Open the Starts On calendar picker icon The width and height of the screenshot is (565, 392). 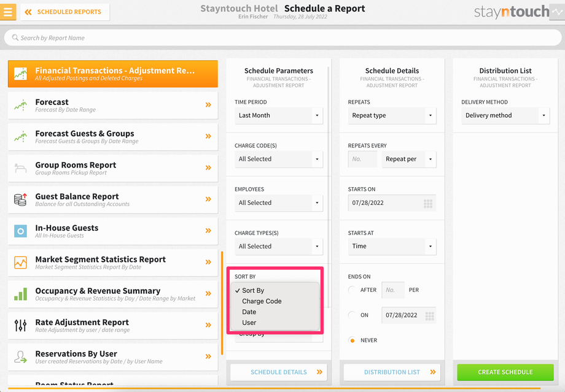pyautogui.click(x=428, y=204)
